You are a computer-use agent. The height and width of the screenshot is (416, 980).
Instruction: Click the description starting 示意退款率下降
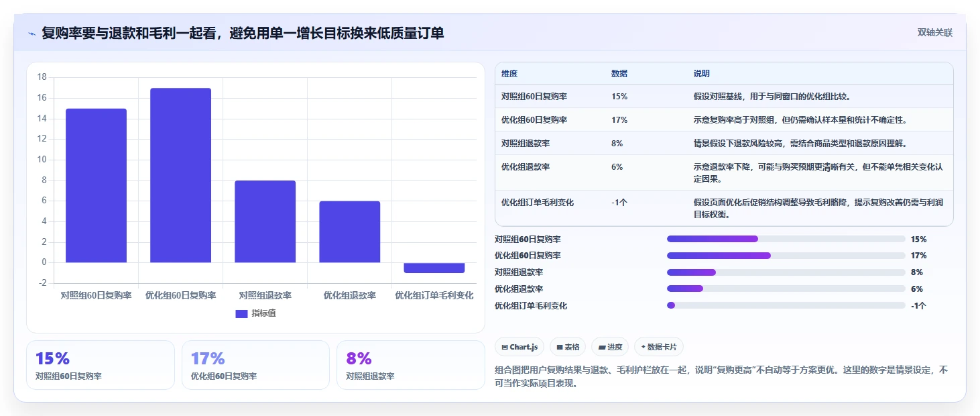point(818,173)
